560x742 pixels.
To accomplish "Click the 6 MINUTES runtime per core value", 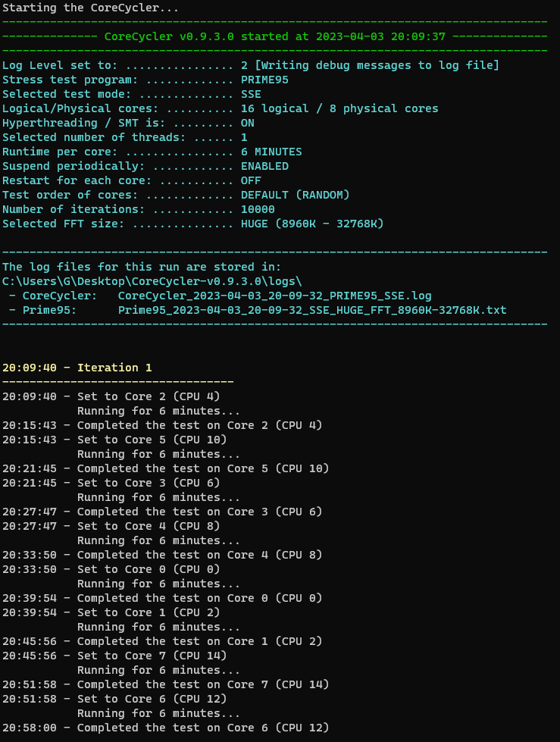I will coord(271,152).
